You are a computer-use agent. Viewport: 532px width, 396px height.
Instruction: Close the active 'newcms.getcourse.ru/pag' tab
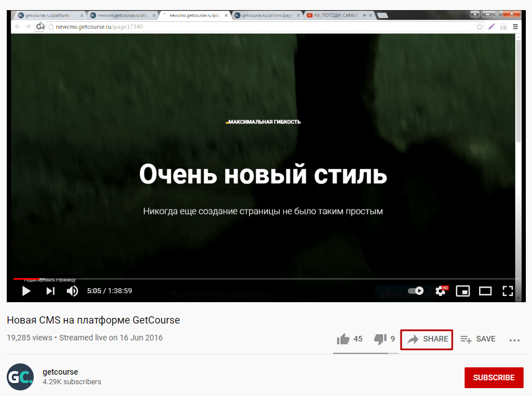click(226, 15)
